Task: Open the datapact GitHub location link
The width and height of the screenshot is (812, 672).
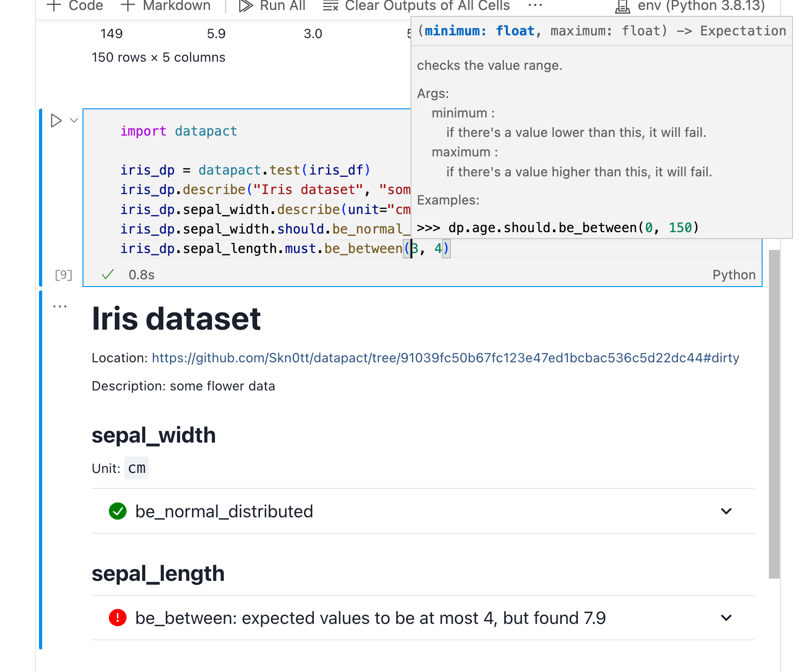Action: point(445,358)
